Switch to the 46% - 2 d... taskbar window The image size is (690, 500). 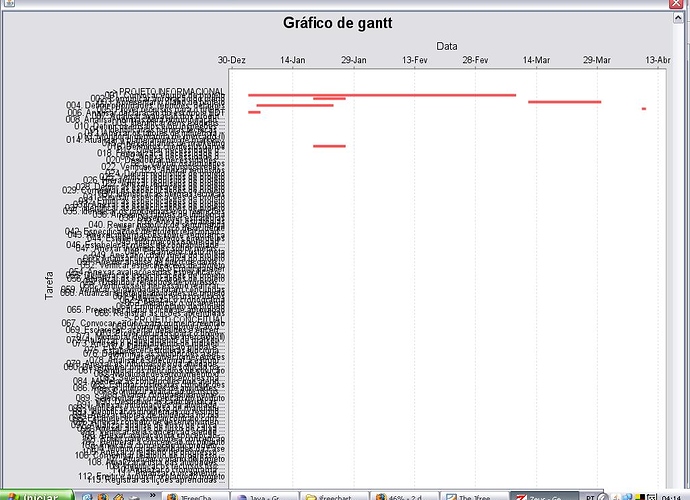[x=404, y=496]
